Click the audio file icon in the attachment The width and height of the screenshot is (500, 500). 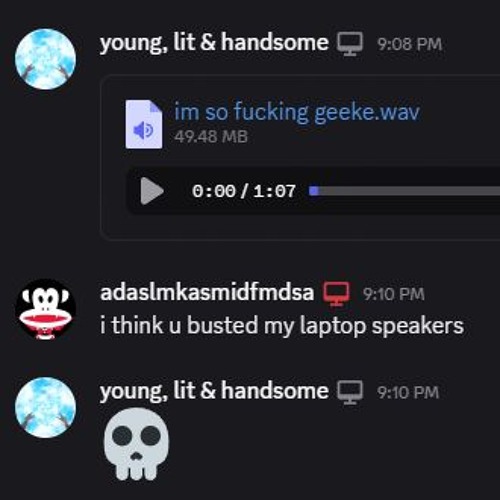[x=144, y=124]
